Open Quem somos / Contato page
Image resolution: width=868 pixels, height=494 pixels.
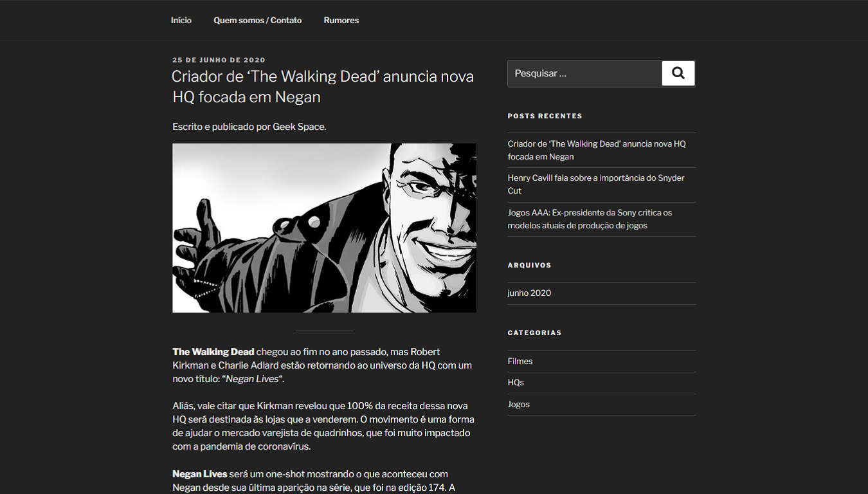(x=258, y=21)
